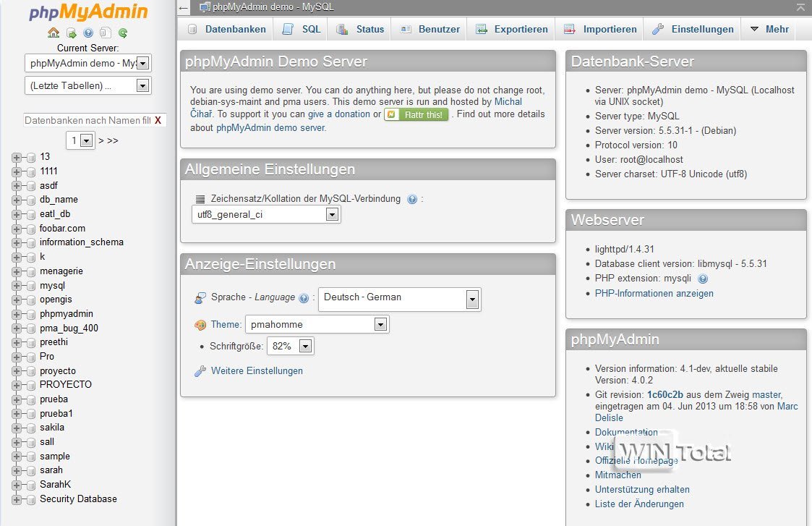This screenshot has width=812, height=526.
Task: Expand the asdf database node
Action: (x=17, y=185)
